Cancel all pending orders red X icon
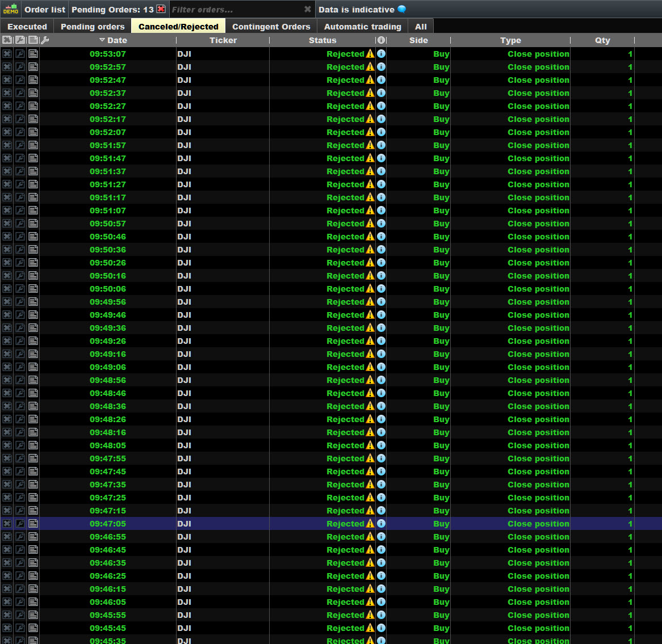The image size is (662, 644). pos(161,9)
